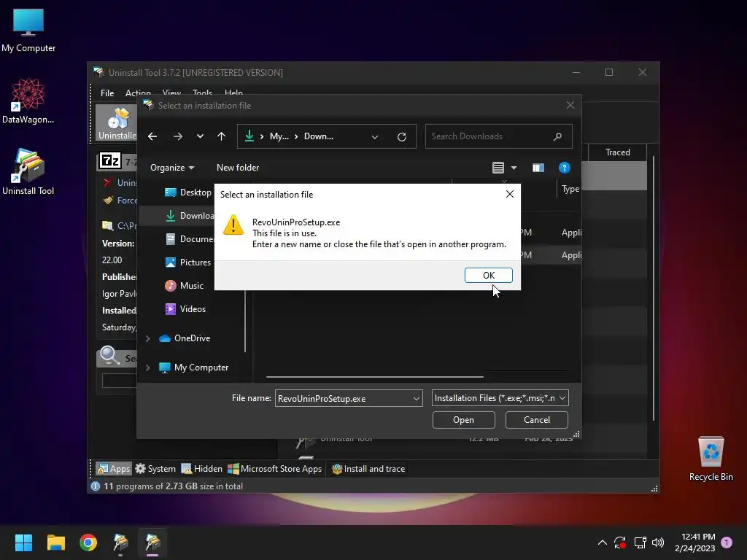This screenshot has height=560, width=747.
Task: Go forward in the file dialog
Action: 178,136
